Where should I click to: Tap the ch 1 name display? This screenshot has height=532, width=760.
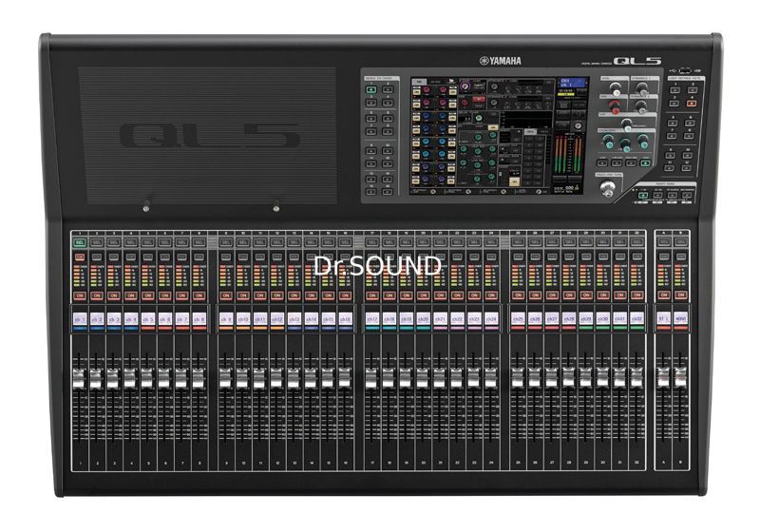tap(80, 319)
